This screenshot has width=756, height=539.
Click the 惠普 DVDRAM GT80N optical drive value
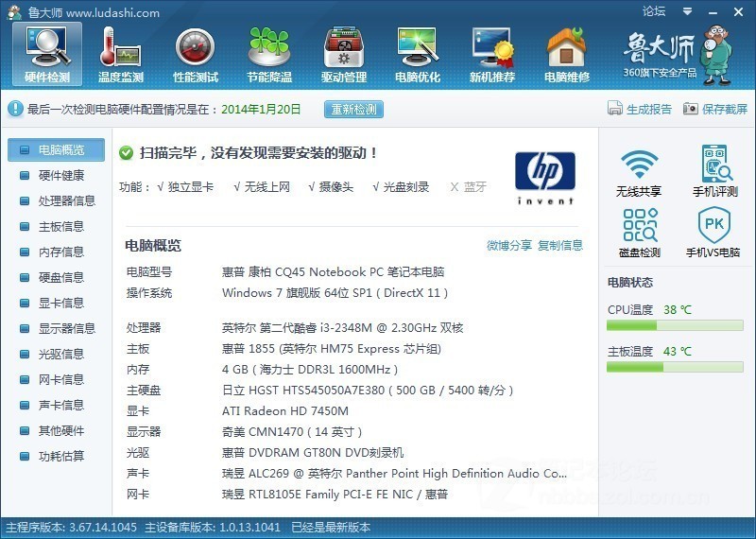tap(313, 453)
